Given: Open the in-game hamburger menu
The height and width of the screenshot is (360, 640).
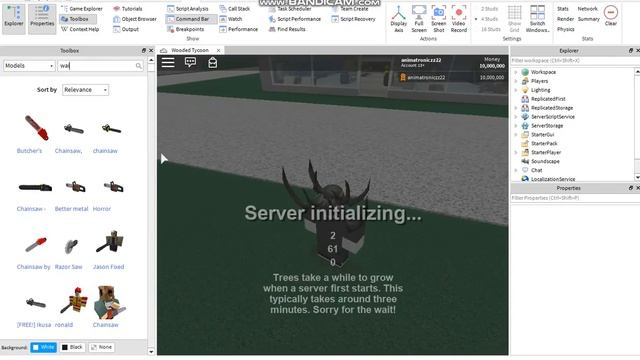Looking at the screenshot, I should 168,62.
